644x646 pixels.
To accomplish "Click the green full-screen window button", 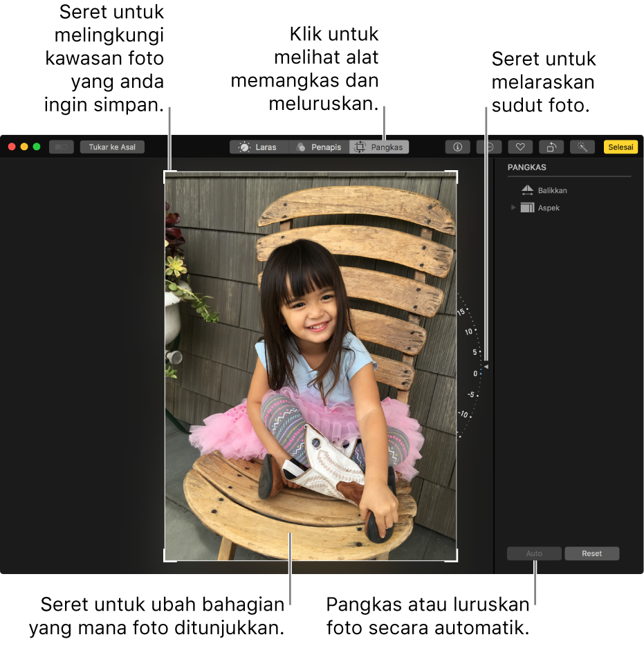I will 37,147.
